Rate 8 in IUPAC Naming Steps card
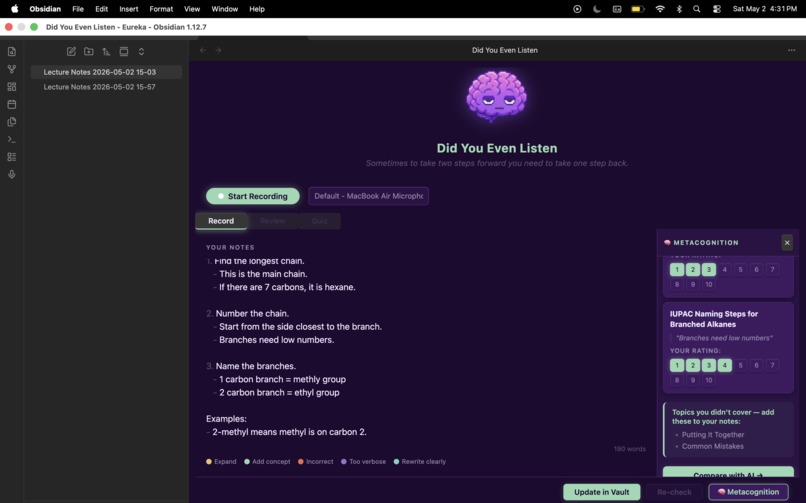This screenshot has height=503, width=806. [x=677, y=380]
